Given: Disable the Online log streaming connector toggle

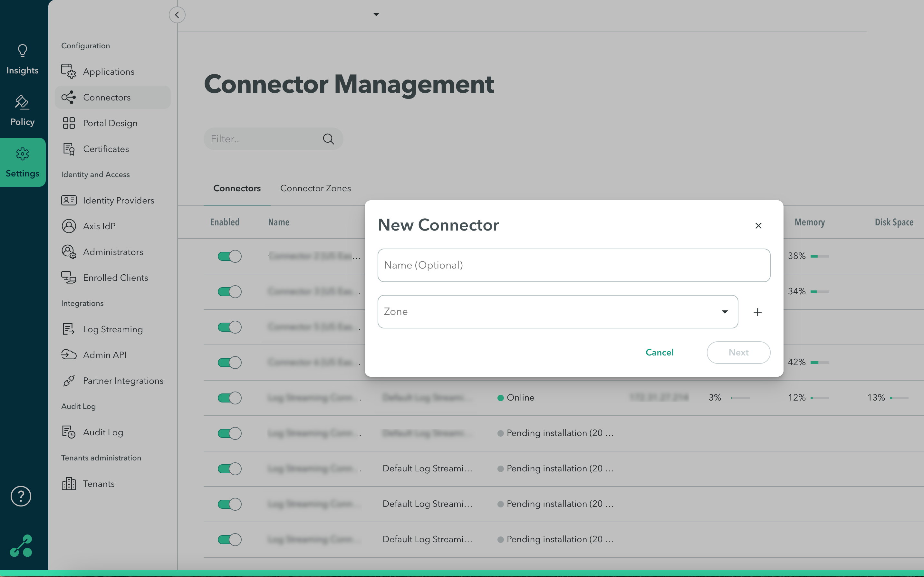Looking at the screenshot, I should pyautogui.click(x=229, y=398).
